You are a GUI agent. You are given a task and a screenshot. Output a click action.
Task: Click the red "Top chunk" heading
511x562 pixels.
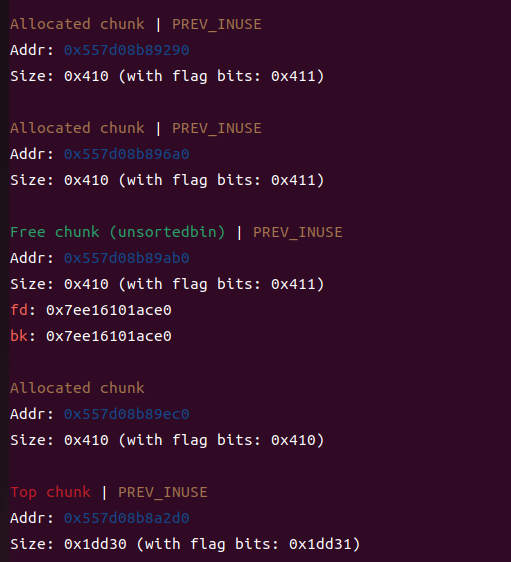tap(51, 492)
